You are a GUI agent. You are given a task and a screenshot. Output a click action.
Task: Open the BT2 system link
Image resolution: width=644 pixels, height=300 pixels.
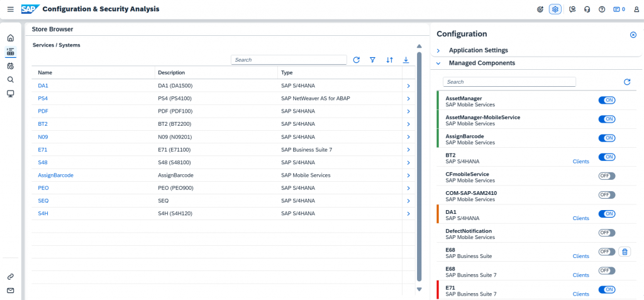point(43,124)
